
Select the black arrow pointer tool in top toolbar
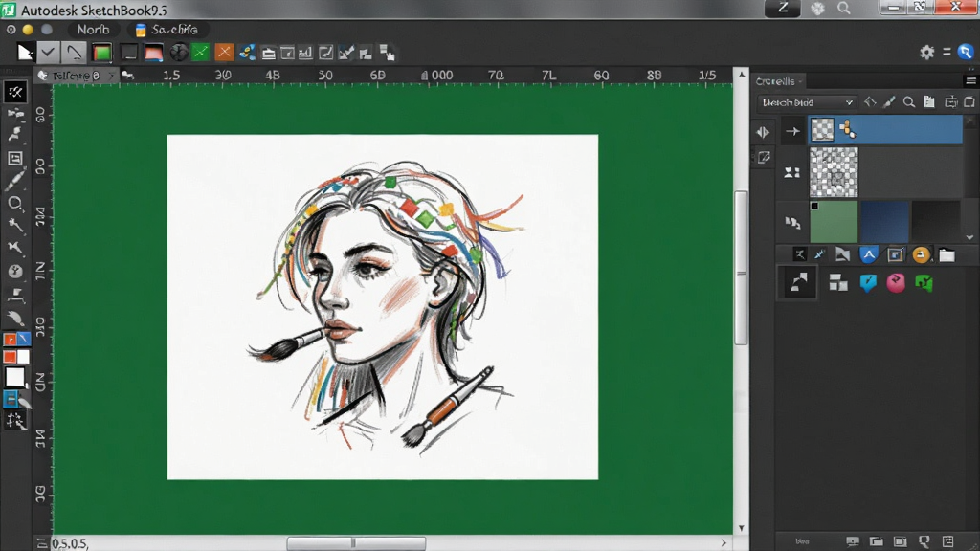coord(24,53)
